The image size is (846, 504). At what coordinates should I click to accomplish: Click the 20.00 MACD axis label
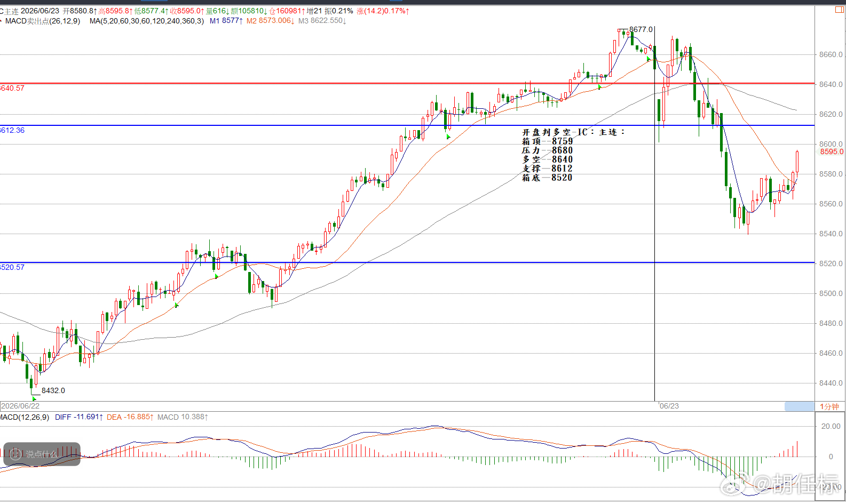tap(831, 426)
